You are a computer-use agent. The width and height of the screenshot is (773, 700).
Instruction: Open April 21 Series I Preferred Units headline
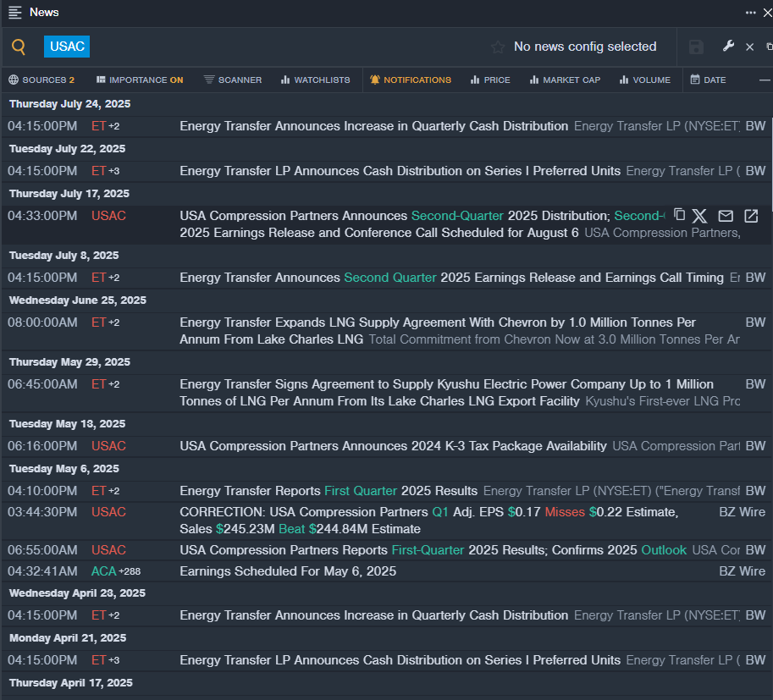(400, 660)
